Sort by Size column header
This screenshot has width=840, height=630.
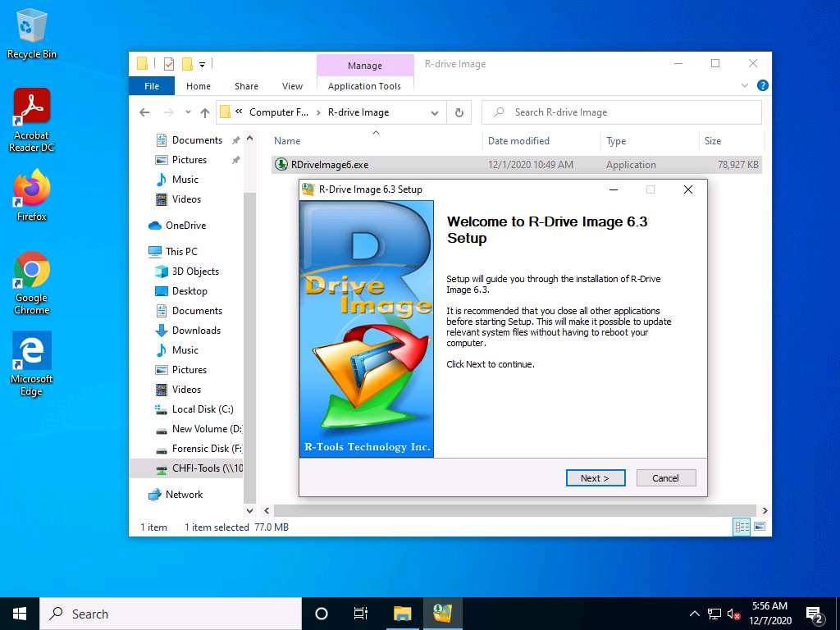731,141
